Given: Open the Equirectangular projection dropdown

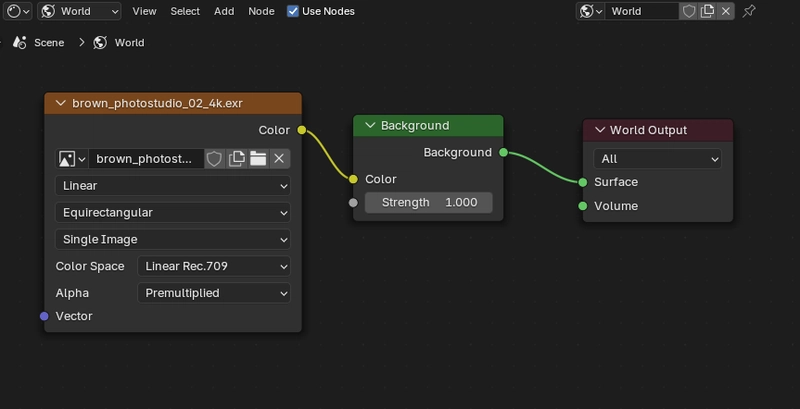Looking at the screenshot, I should [x=173, y=213].
